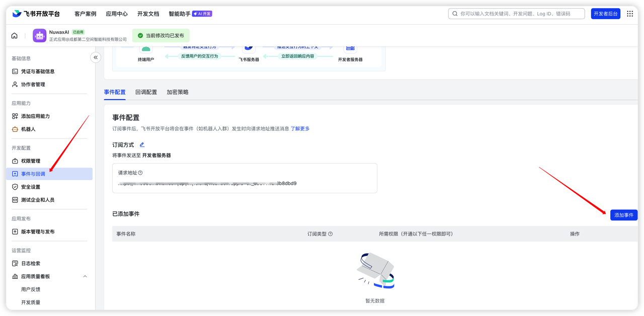Select 添加应用能力 in sidebar

(x=35, y=116)
